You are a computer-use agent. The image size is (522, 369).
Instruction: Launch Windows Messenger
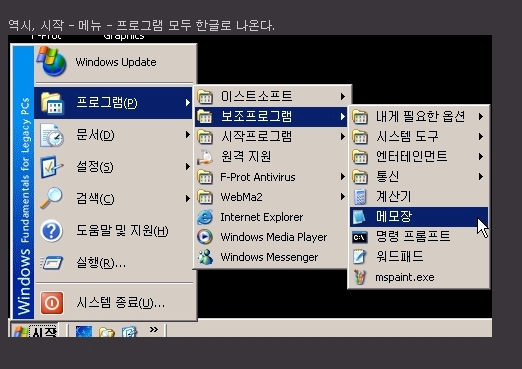pos(271,257)
